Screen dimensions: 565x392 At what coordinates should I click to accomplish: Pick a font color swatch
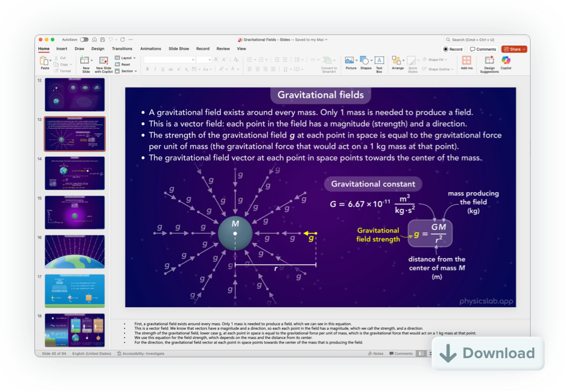233,69
